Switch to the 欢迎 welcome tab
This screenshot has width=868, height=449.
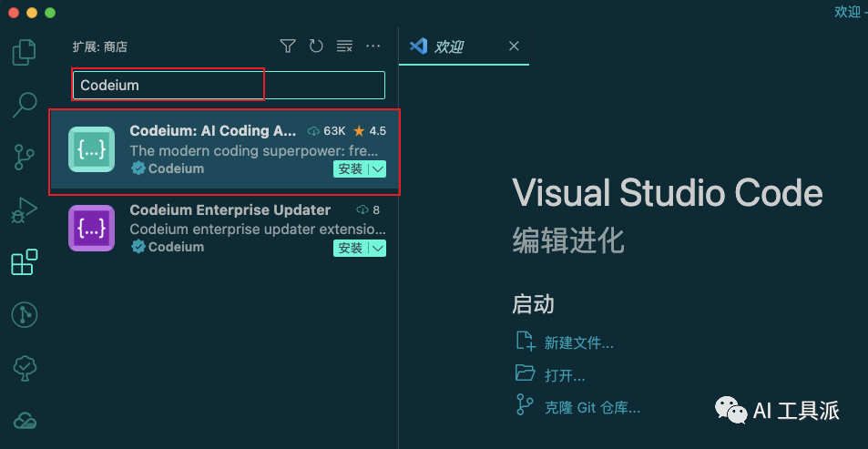448,46
